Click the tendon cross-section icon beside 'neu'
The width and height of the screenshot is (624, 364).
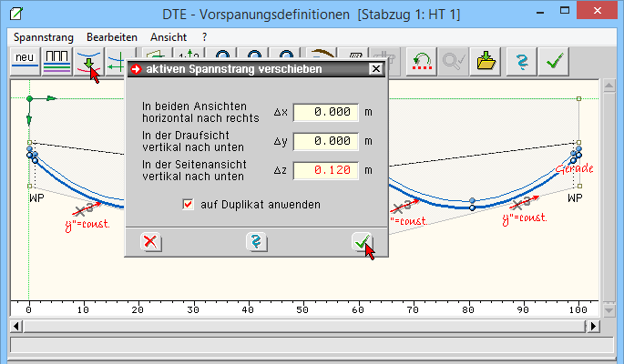pyautogui.click(x=56, y=61)
